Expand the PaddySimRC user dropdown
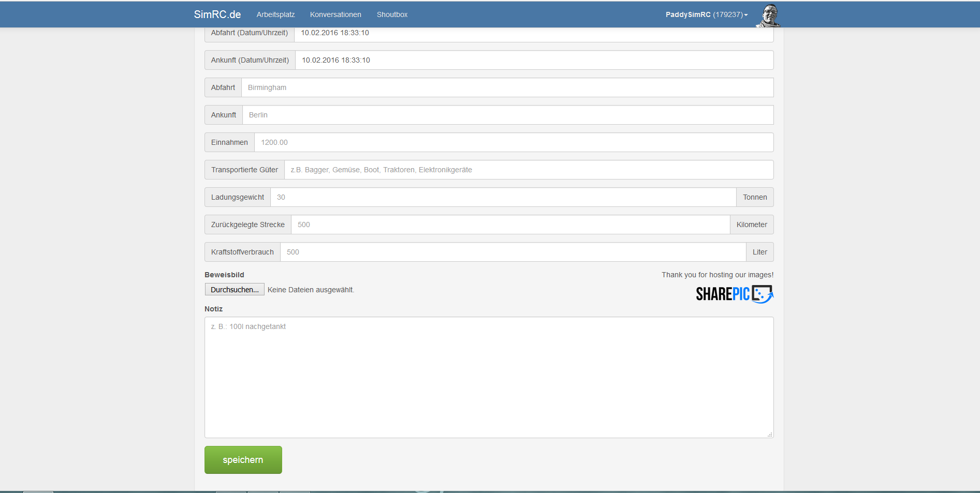 coord(706,14)
